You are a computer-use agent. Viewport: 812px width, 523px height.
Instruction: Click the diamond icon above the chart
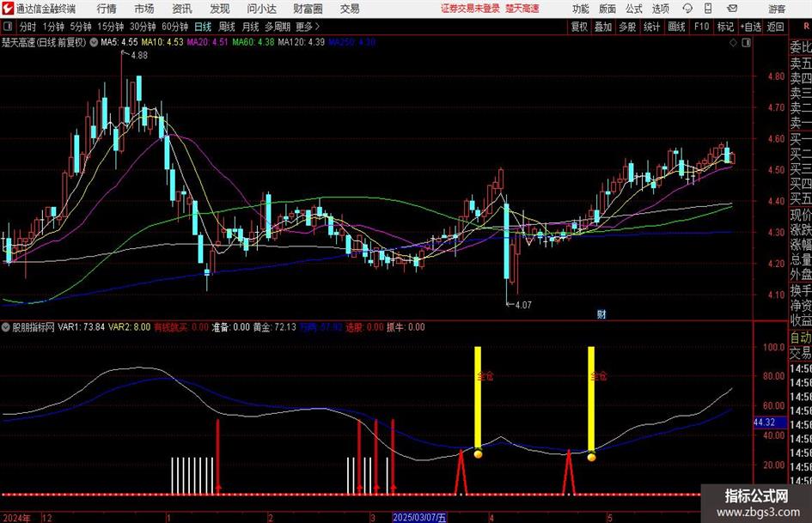coord(733,43)
